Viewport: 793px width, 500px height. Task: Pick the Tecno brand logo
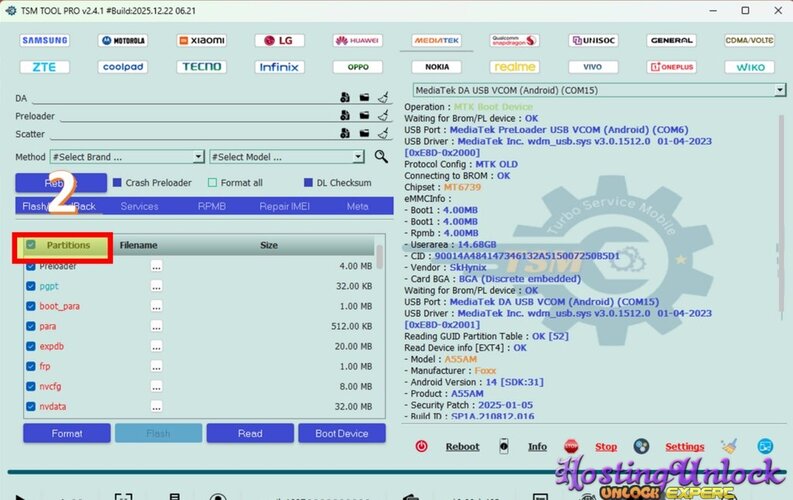(x=202, y=67)
